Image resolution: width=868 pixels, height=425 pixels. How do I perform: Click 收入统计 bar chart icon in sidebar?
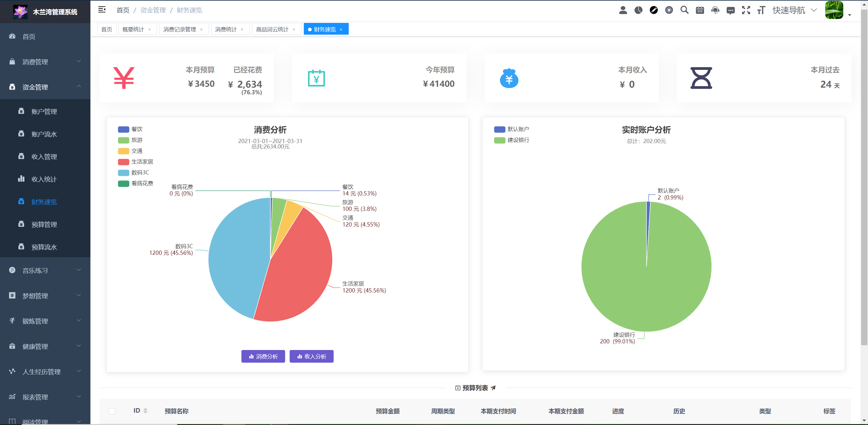(x=21, y=179)
